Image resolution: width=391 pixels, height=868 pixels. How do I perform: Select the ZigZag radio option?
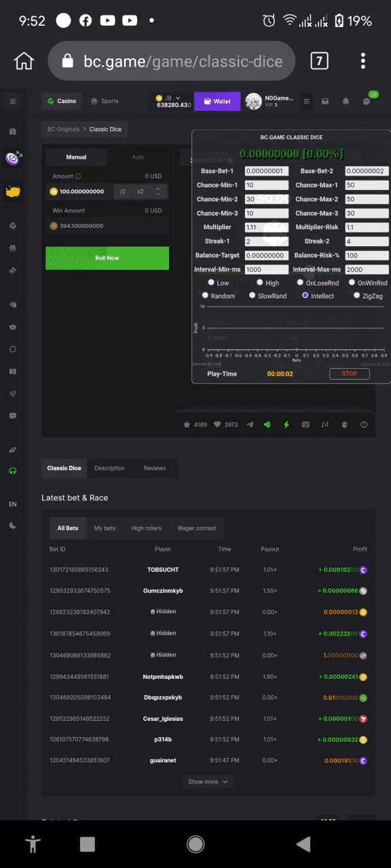357,295
